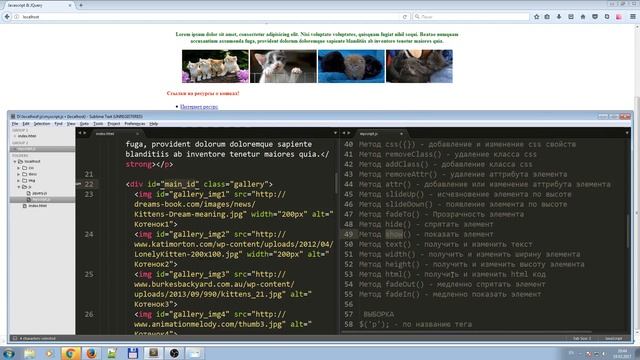Reload the localhost page in Firefox
The image size is (640, 360).
click(404, 17)
